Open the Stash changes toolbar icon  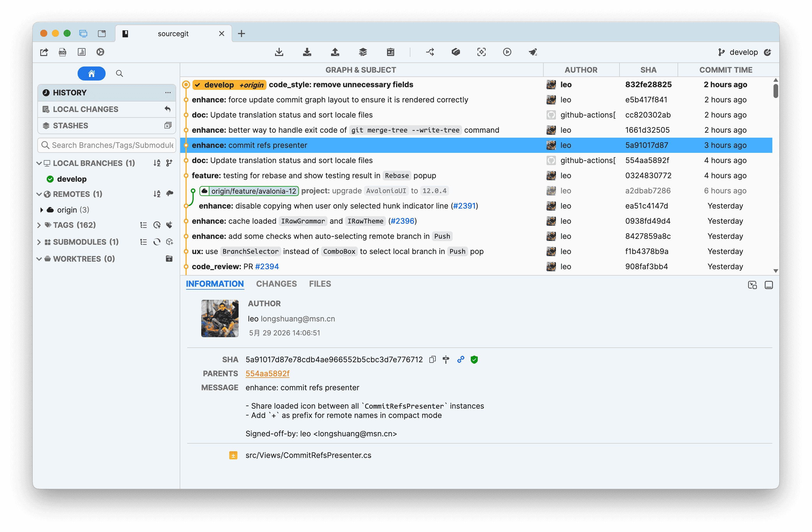pyautogui.click(x=363, y=52)
